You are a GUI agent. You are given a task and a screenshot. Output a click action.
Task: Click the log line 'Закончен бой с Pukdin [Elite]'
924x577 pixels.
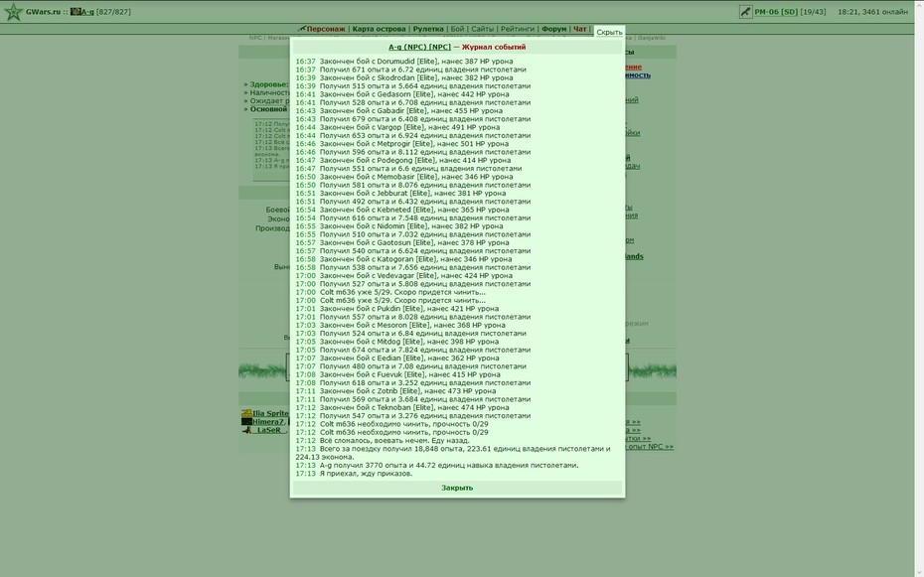click(397, 309)
